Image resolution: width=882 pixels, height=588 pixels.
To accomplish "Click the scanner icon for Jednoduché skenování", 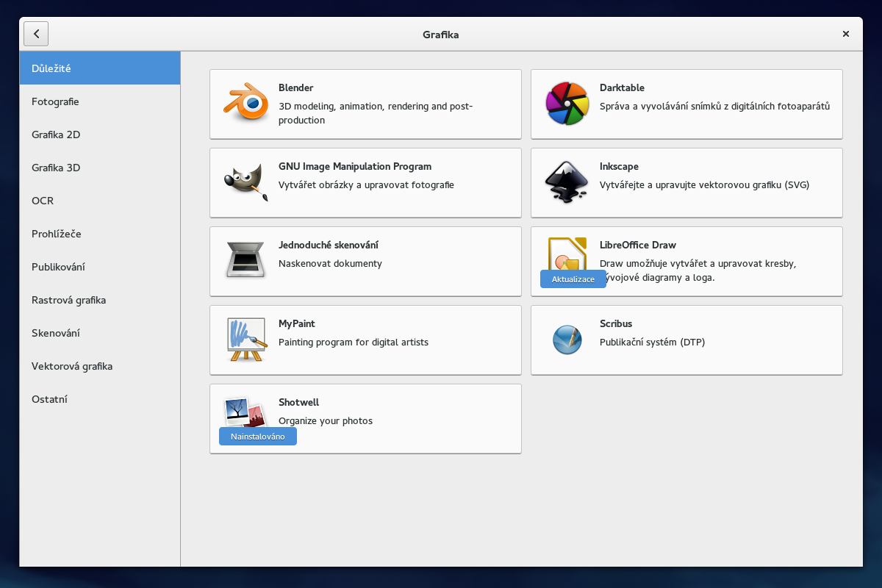I will (x=245, y=261).
